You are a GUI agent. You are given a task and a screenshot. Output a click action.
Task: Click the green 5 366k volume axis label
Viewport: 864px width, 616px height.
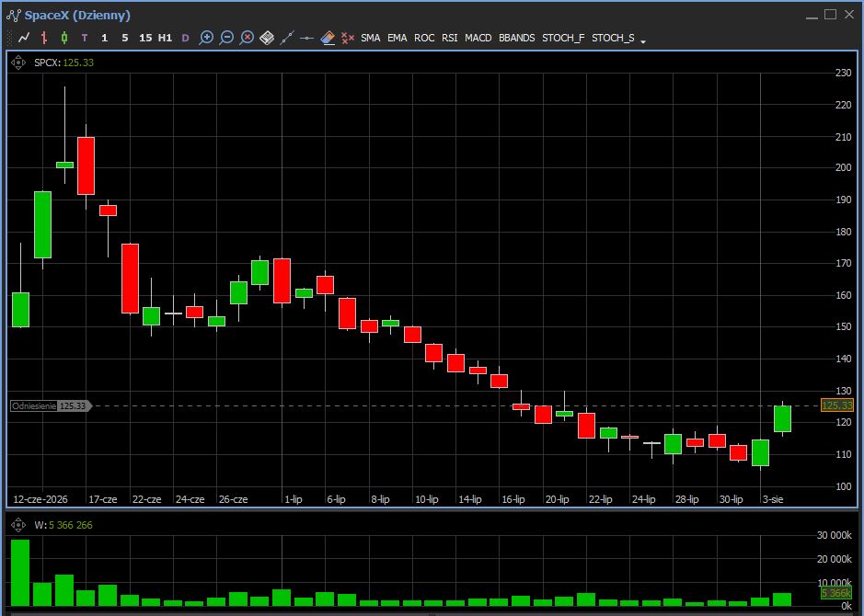pos(835,593)
